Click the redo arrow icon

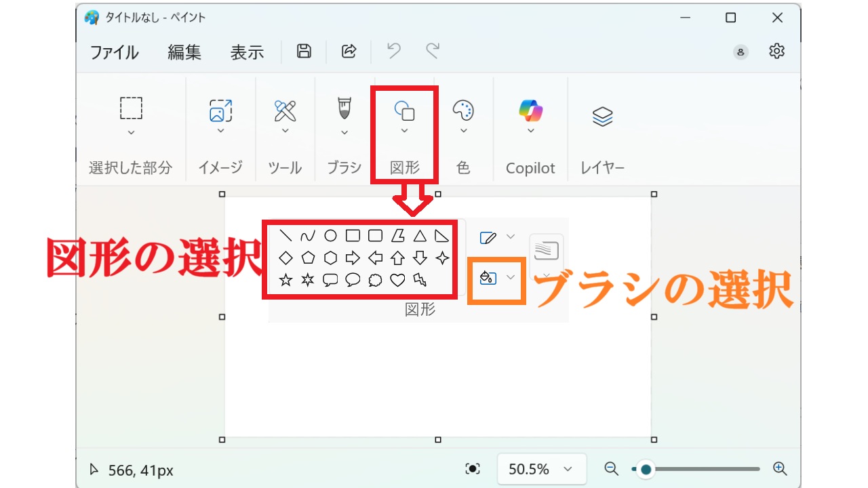coord(432,51)
